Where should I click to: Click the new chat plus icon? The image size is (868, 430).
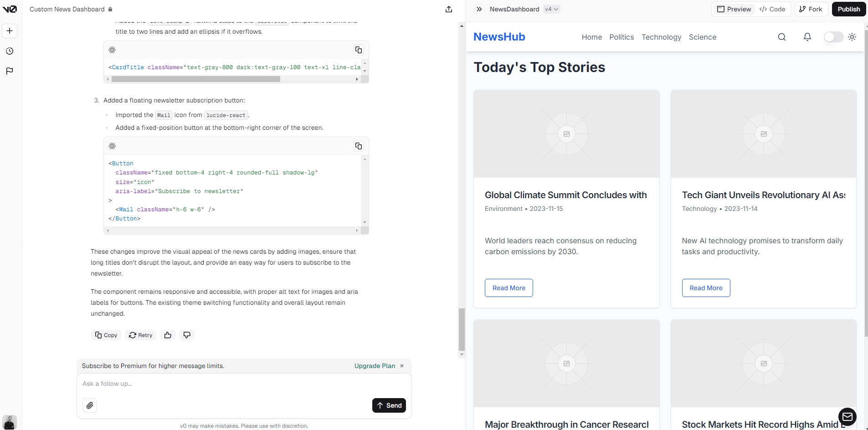tap(10, 31)
